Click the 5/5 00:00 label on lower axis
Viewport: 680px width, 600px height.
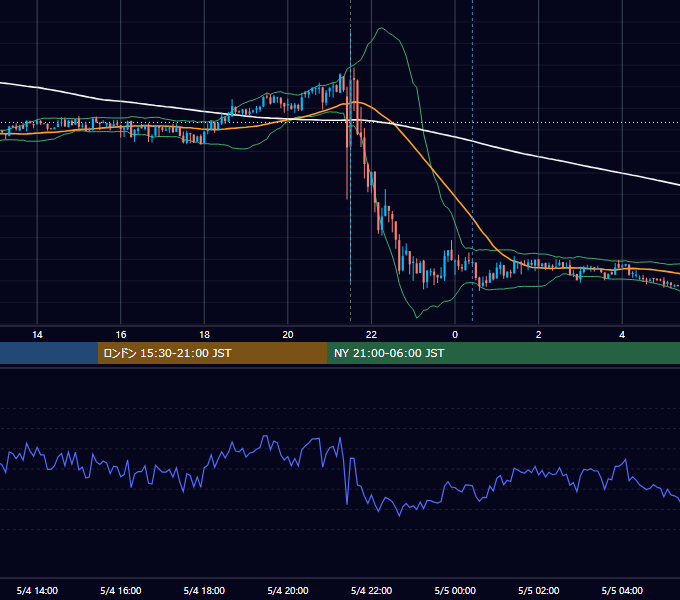pyautogui.click(x=455, y=590)
